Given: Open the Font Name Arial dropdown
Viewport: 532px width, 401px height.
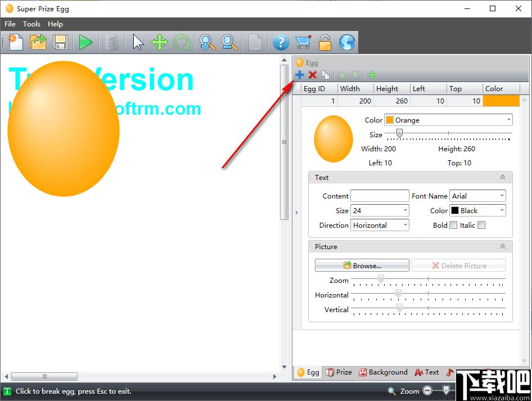Looking at the screenshot, I should pos(477,196).
